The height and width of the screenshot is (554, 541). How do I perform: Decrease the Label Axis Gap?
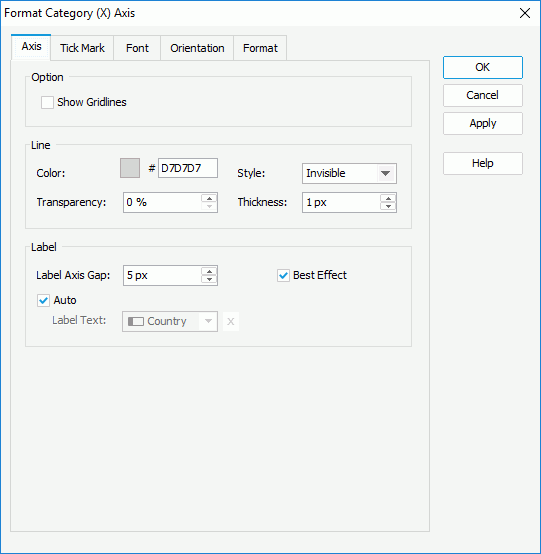(209, 280)
